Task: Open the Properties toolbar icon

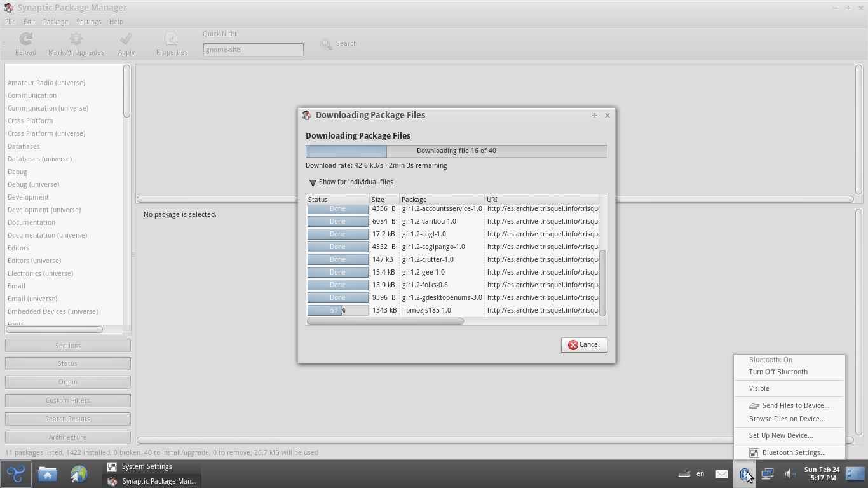Action: [172, 39]
